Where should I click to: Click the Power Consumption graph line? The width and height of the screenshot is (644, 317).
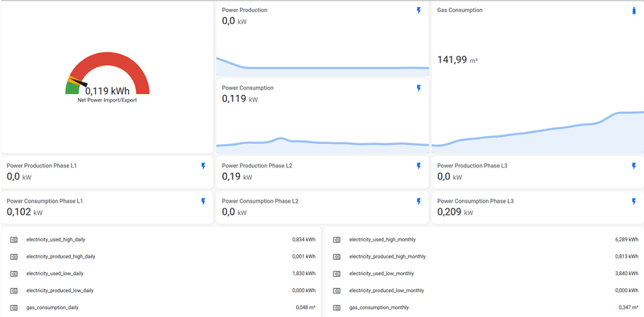(x=323, y=142)
